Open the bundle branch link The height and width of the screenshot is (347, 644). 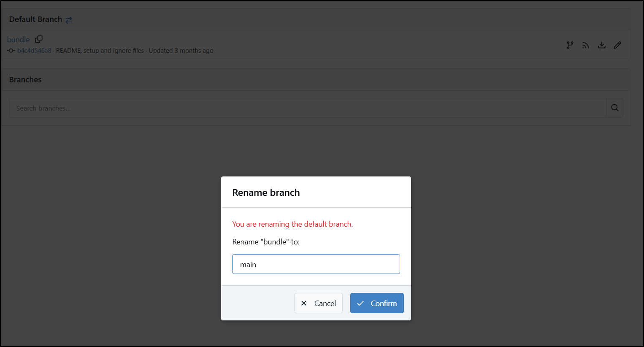pyautogui.click(x=19, y=39)
